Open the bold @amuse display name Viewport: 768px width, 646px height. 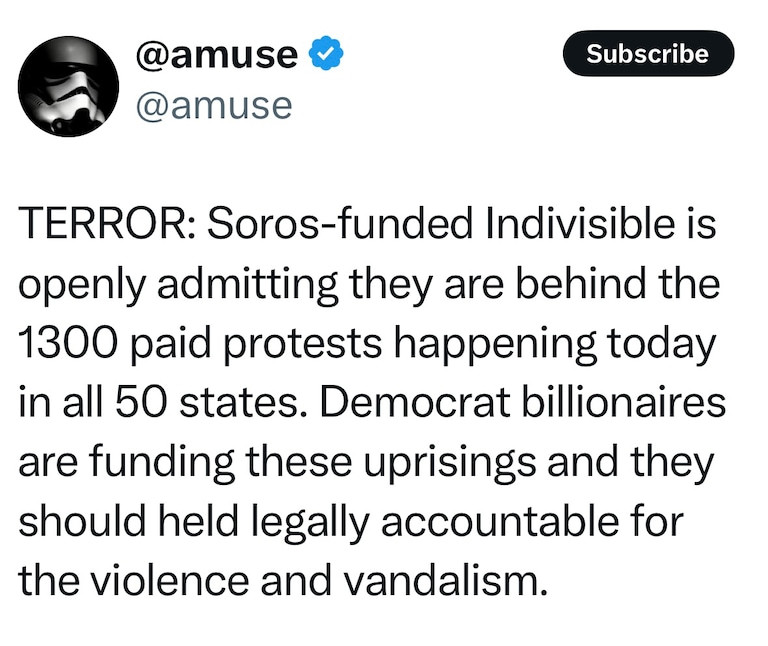point(216,55)
